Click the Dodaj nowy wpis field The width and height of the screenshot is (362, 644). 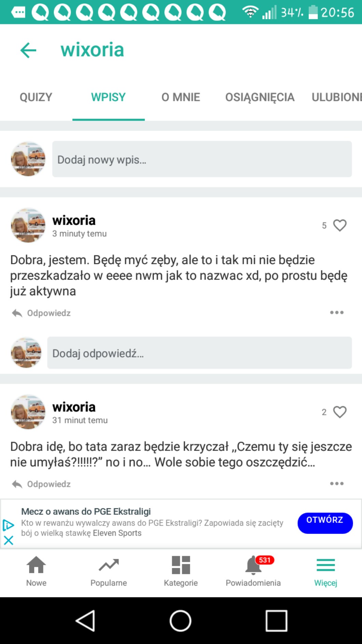202,159
